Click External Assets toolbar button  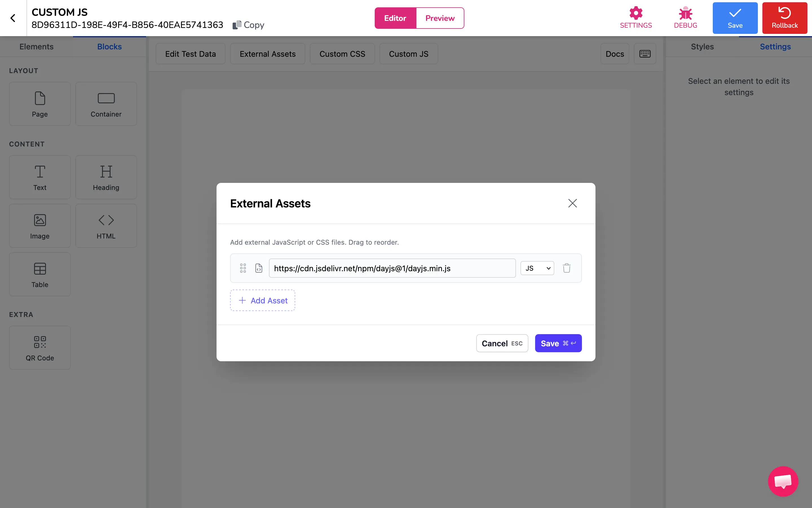point(267,54)
